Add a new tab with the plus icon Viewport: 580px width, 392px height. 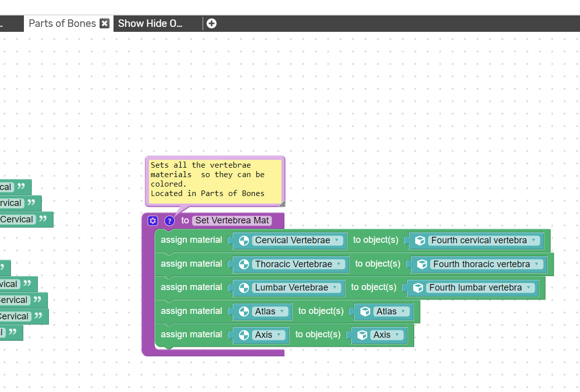[212, 24]
